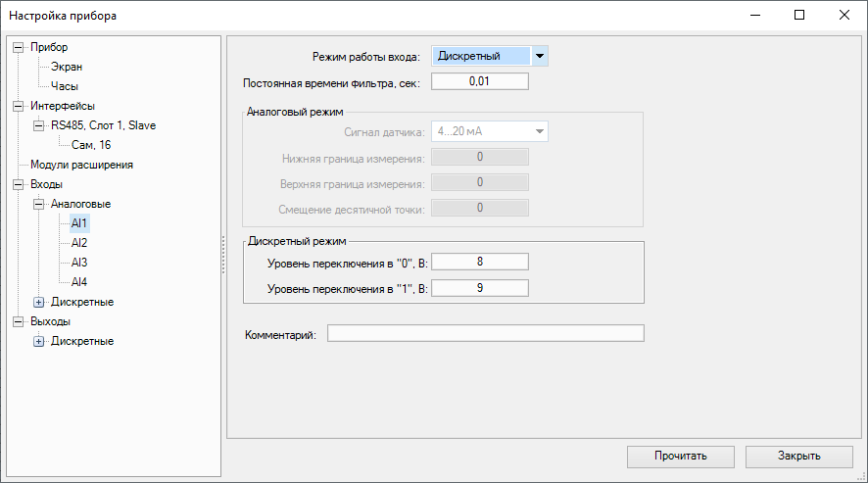The image size is (868, 483).
Task: Click the Прочитать button
Action: point(681,456)
